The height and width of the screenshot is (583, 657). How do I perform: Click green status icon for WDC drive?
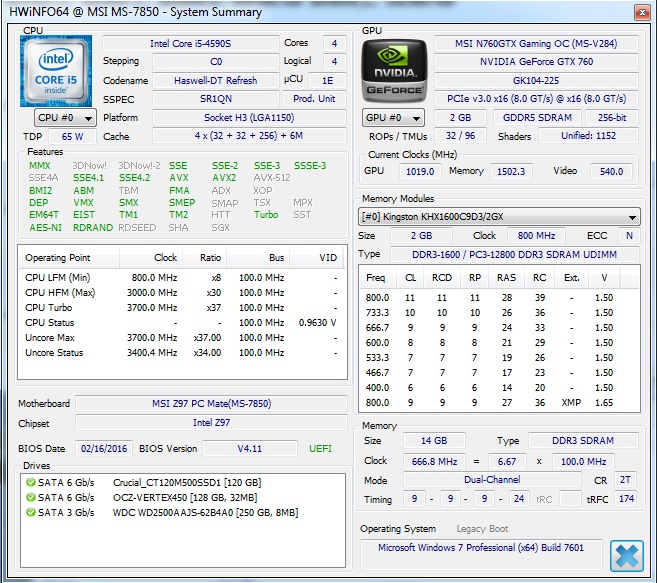click(31, 512)
